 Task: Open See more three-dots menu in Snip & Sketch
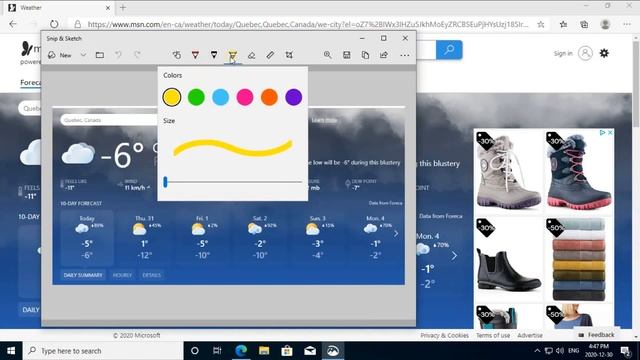[x=404, y=55]
